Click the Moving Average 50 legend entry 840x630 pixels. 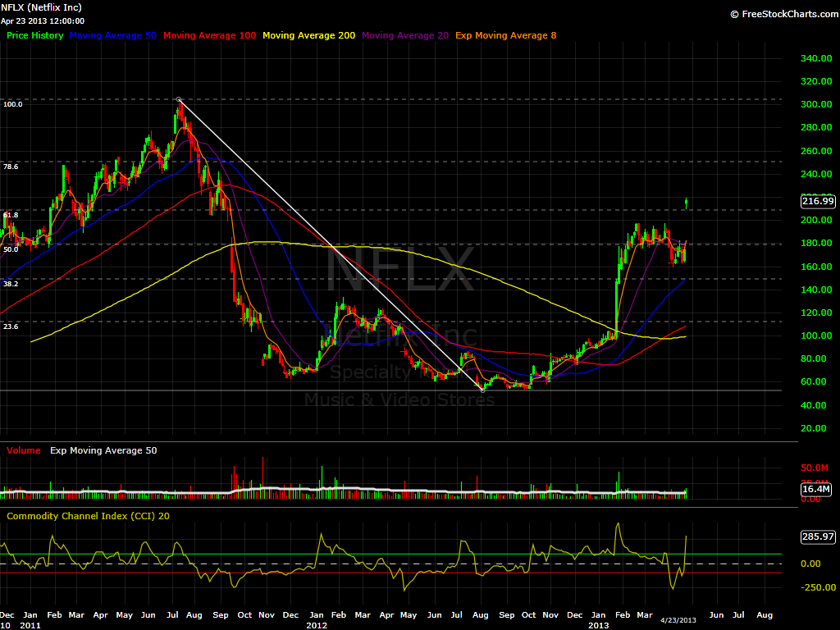point(113,35)
